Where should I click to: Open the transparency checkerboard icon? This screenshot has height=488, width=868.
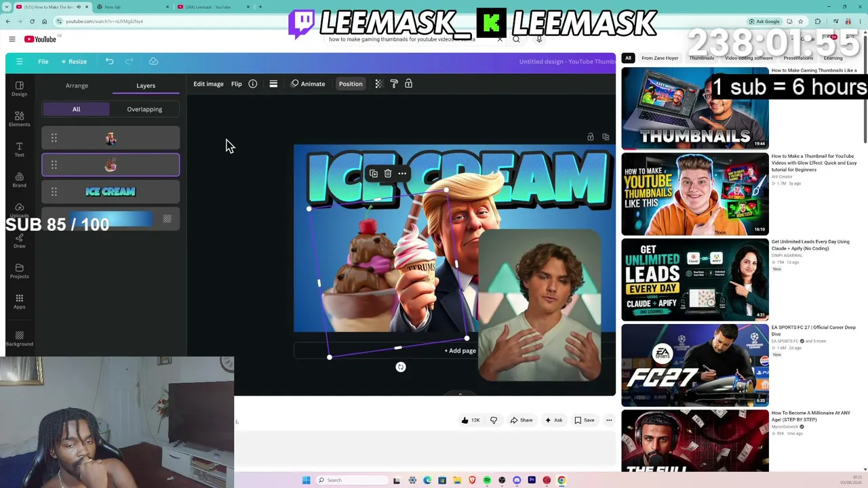(x=378, y=84)
